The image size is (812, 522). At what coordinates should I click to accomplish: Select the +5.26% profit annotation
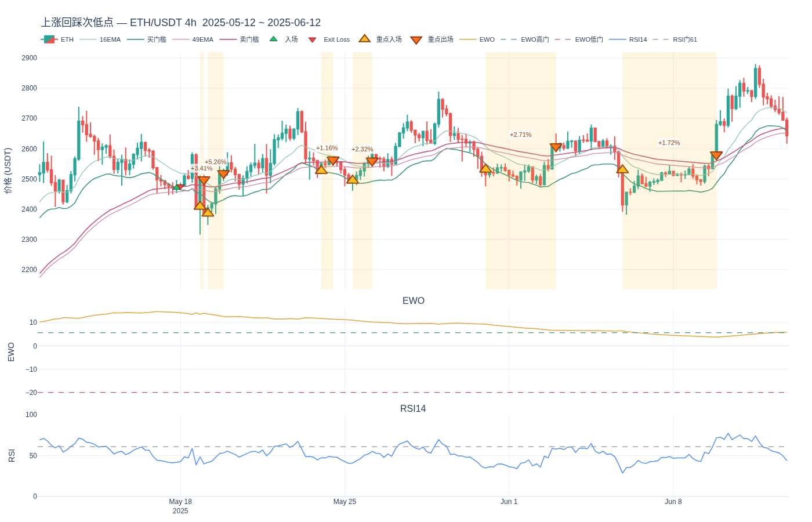216,162
